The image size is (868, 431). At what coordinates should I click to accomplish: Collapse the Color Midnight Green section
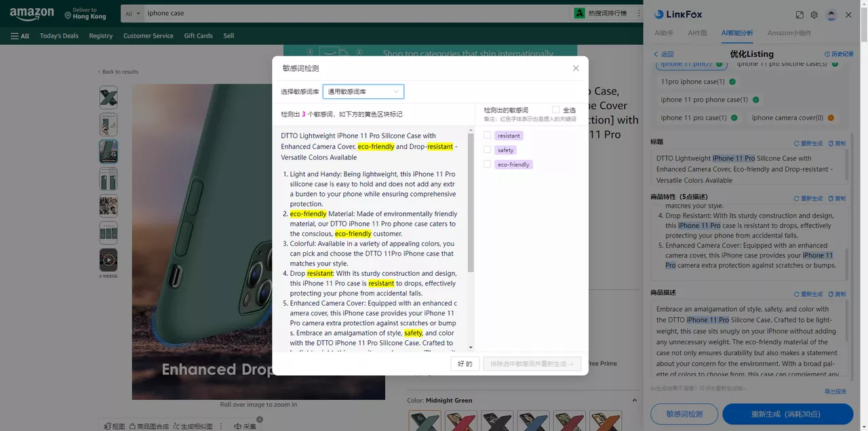tap(635, 401)
